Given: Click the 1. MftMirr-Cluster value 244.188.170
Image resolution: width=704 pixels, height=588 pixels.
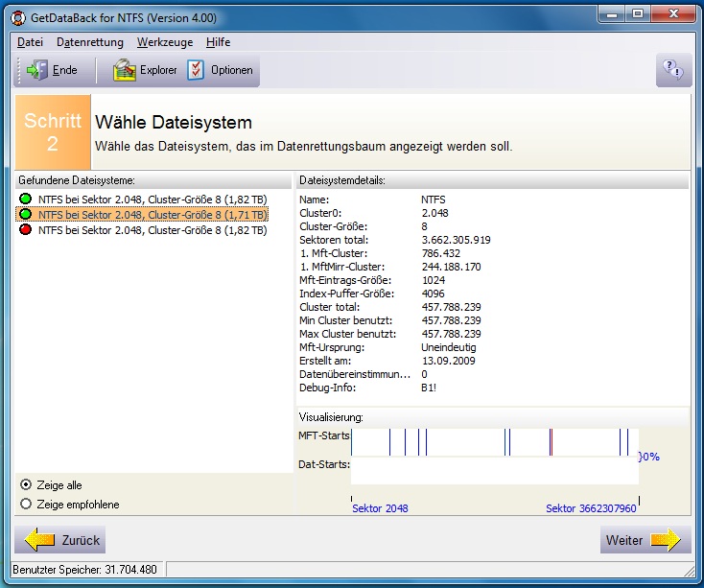Looking at the screenshot, I should click(x=451, y=267).
